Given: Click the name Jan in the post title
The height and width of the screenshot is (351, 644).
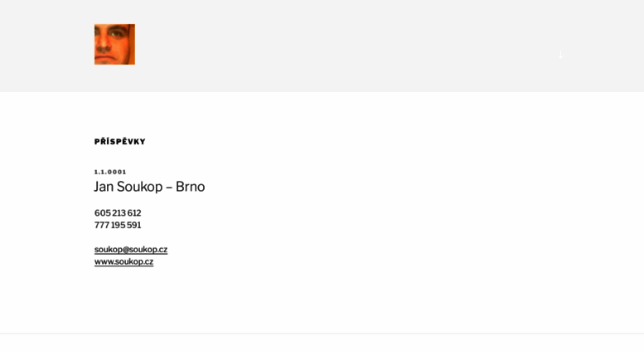Looking at the screenshot, I should (x=104, y=187).
